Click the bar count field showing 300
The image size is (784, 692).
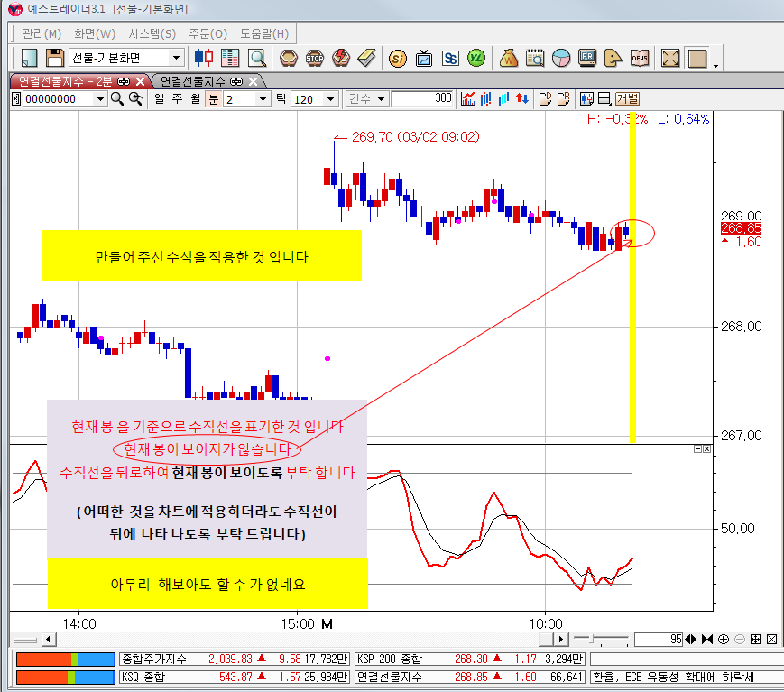tap(423, 99)
